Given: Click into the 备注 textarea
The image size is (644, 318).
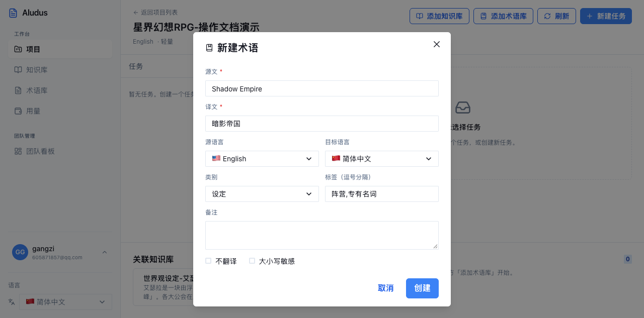Looking at the screenshot, I should (322, 235).
